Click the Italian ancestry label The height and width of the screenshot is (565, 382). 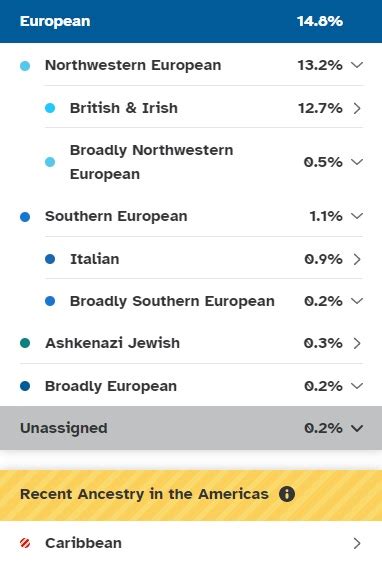coord(94,259)
